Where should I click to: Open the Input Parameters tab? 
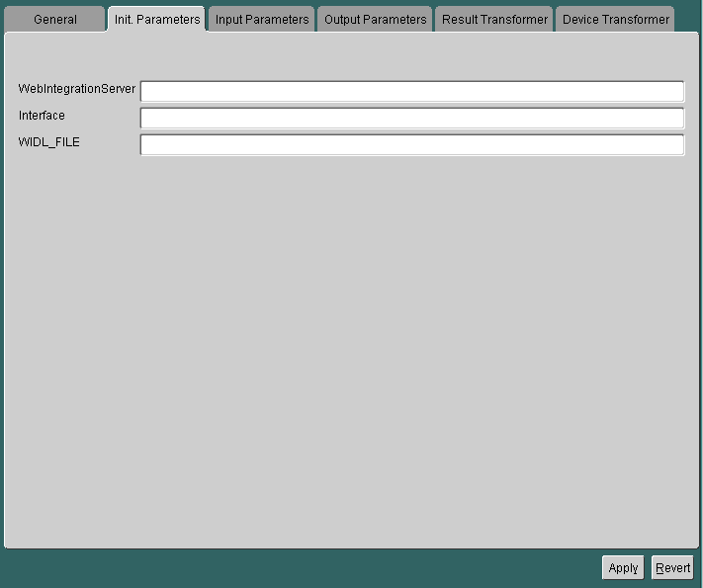262,20
